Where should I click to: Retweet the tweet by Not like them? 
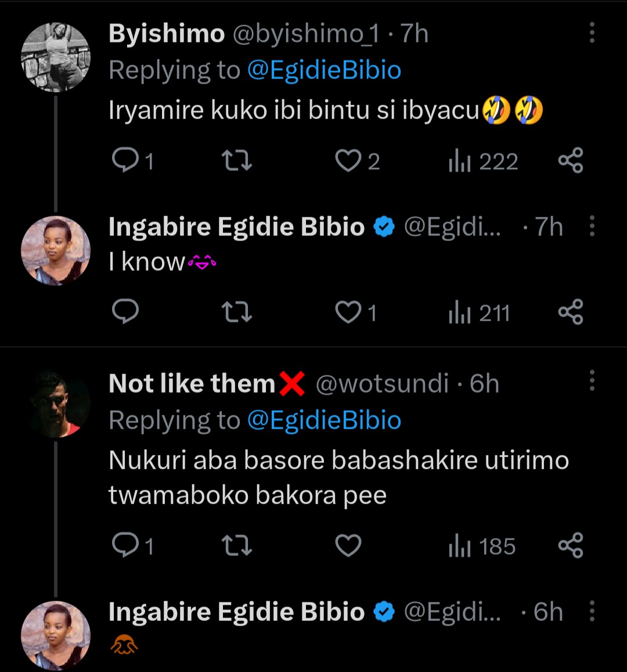click(x=237, y=546)
